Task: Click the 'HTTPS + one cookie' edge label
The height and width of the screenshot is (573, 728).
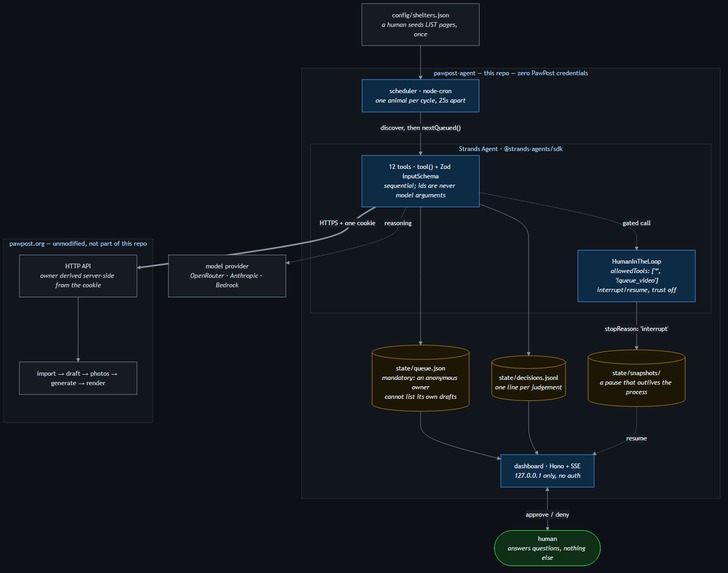Action: tap(347, 223)
